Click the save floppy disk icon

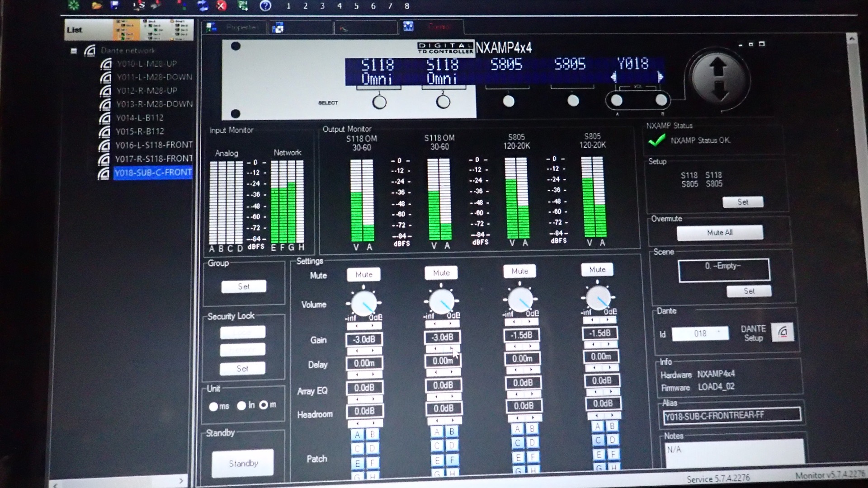click(x=115, y=5)
